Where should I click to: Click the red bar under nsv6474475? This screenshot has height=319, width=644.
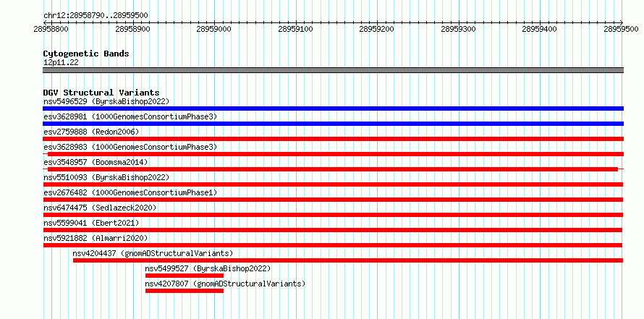tap(333, 215)
